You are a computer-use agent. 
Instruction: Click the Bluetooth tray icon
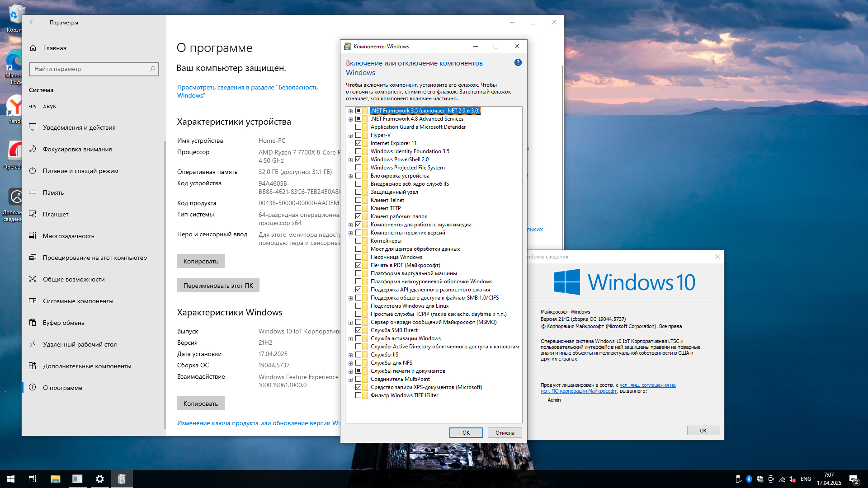pyautogui.click(x=749, y=479)
